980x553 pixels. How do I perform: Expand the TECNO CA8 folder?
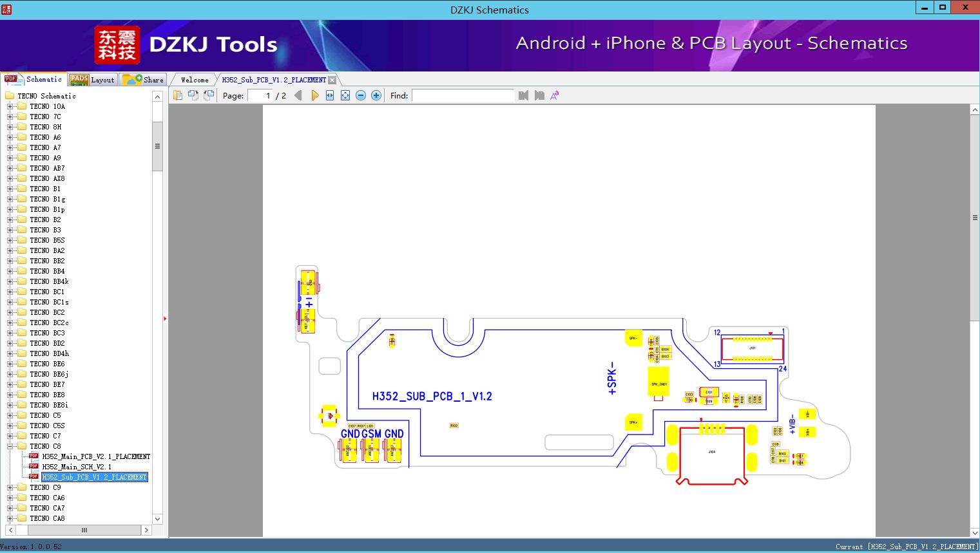tap(10, 518)
